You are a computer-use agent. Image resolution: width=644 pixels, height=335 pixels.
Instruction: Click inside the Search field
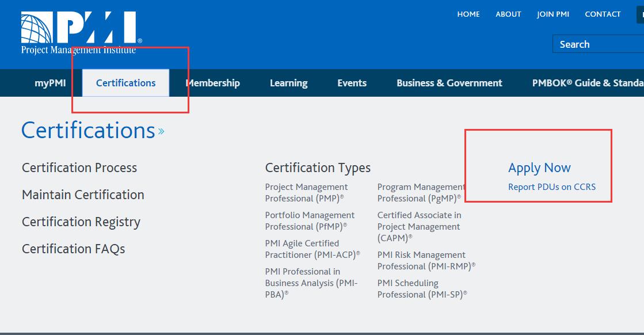599,44
